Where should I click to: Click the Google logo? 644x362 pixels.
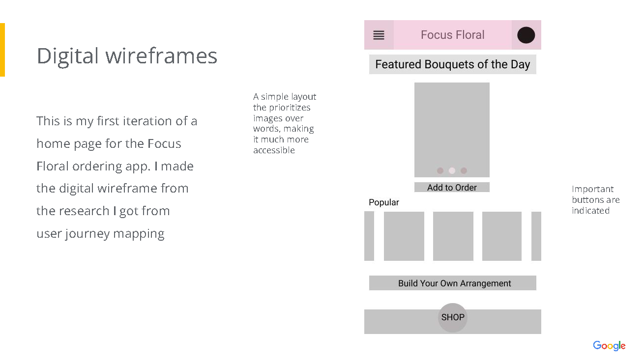click(x=609, y=346)
